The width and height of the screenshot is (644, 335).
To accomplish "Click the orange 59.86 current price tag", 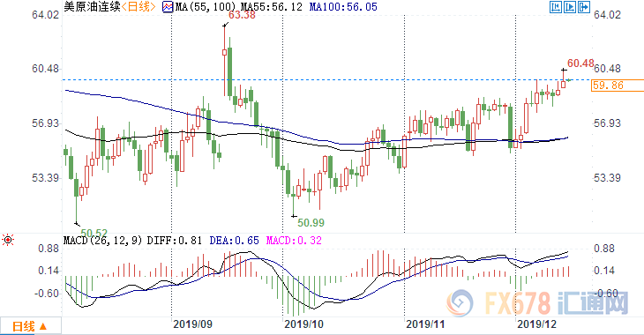I will 618,86.
